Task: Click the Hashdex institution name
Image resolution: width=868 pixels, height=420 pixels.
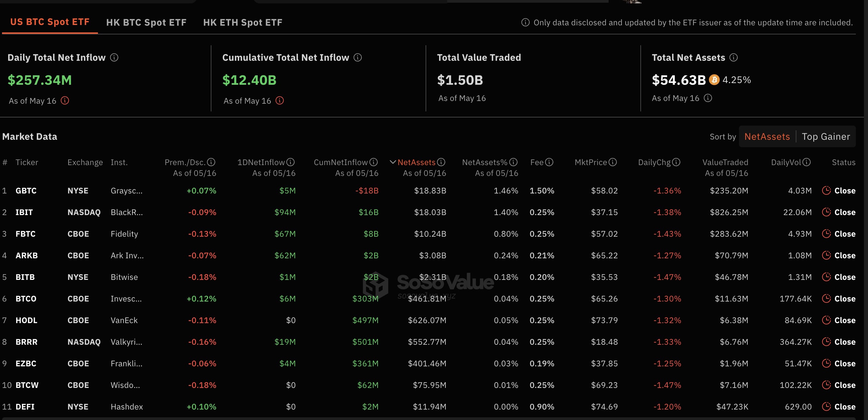Action: [x=127, y=407]
